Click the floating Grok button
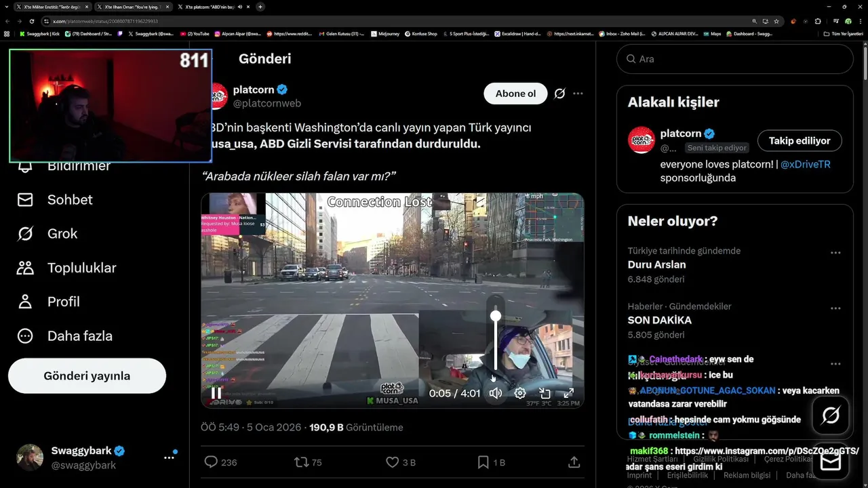The width and height of the screenshot is (868, 488). (831, 415)
